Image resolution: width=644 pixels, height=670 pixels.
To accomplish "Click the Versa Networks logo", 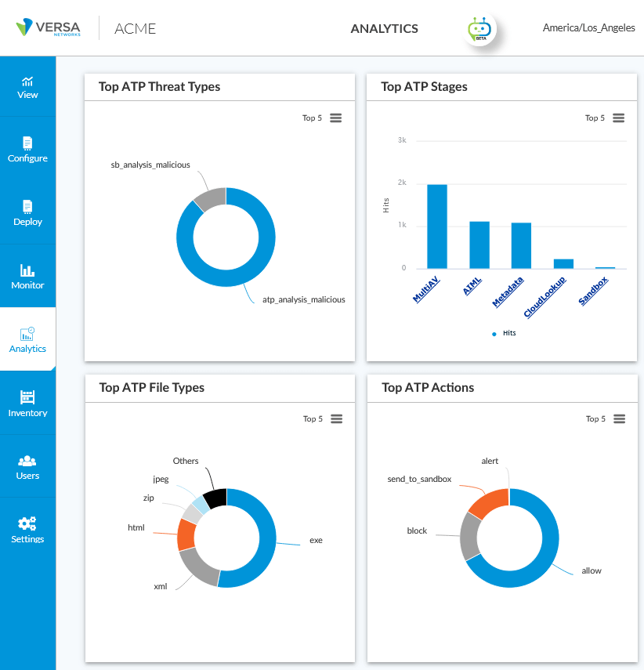I will click(48, 27).
